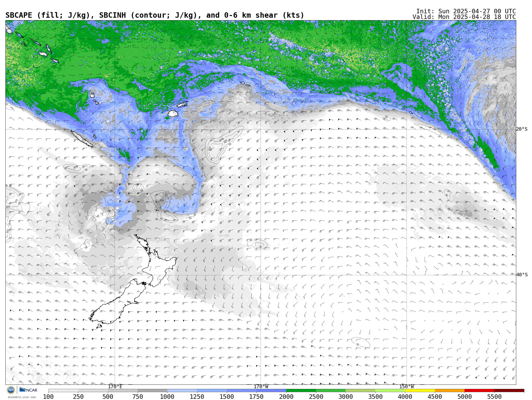Open the ensemble.ucar.edu link text
Viewport: 532px width, 400px height.
[22, 397]
